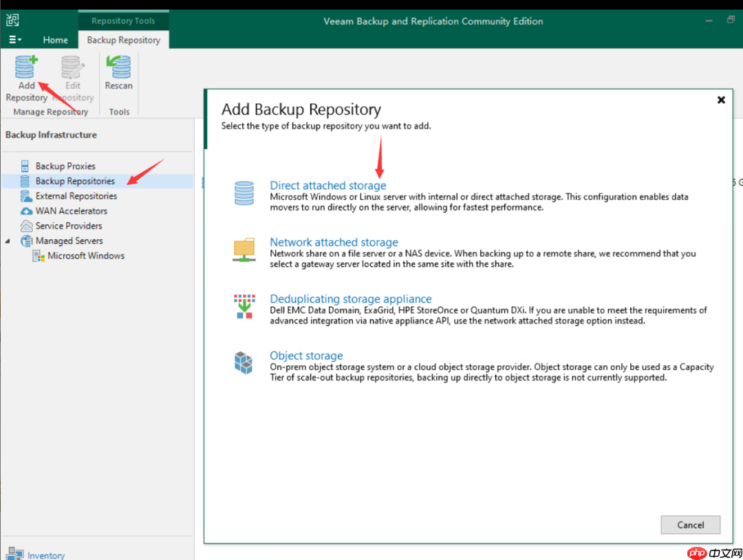Click the Inventory icon at bottom left
Image resolution: width=743 pixels, height=560 pixels.
15,553
